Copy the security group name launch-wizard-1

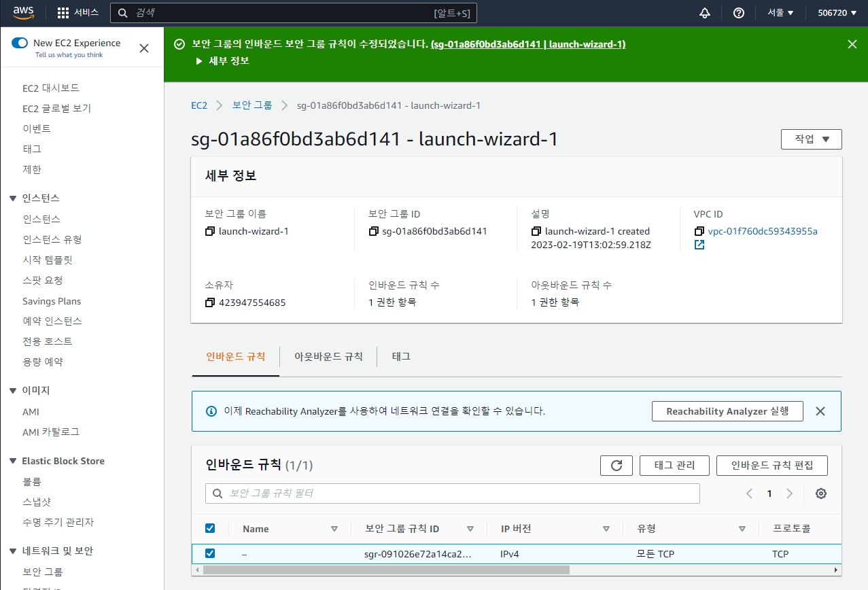click(x=210, y=231)
